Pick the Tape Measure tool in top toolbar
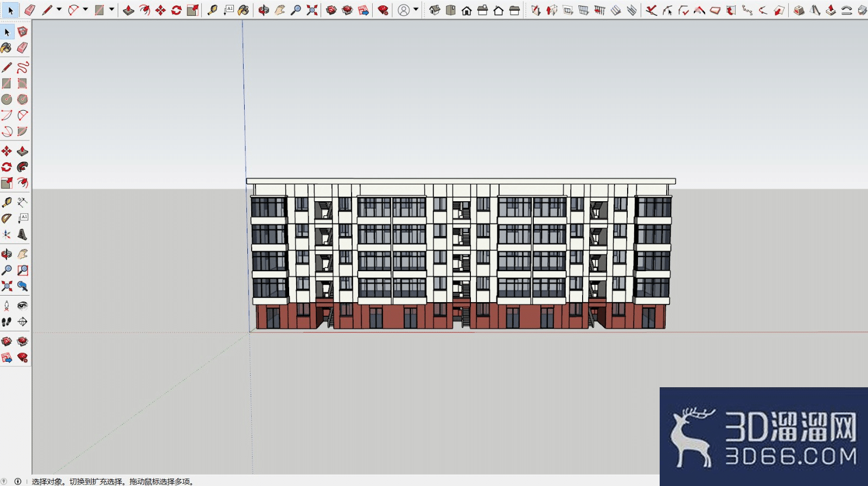This screenshot has width=868, height=486. (x=212, y=10)
